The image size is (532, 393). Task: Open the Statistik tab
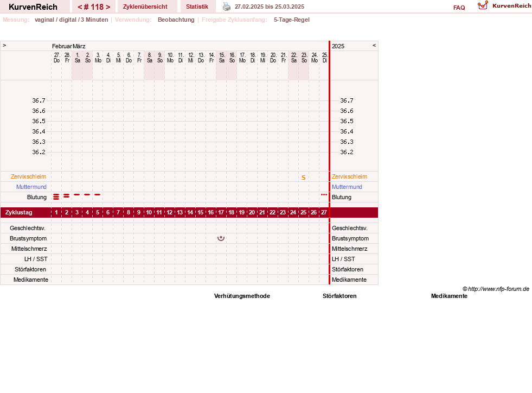click(197, 7)
